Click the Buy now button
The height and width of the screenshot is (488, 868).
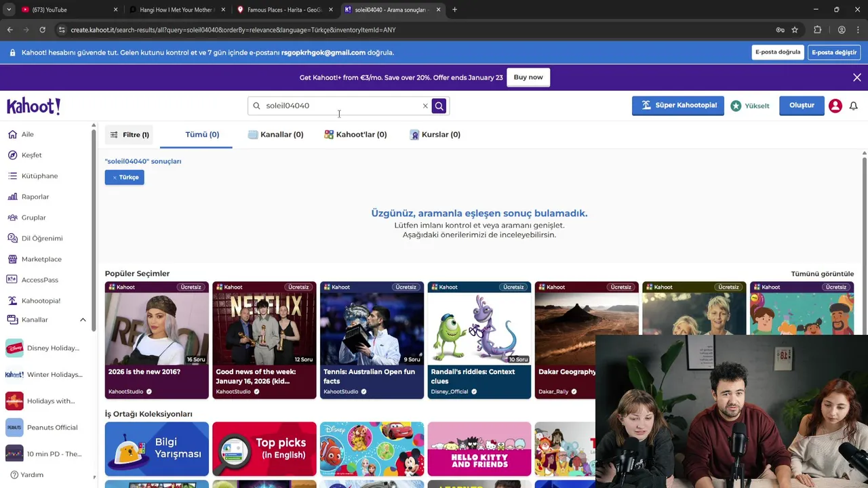[x=528, y=77]
